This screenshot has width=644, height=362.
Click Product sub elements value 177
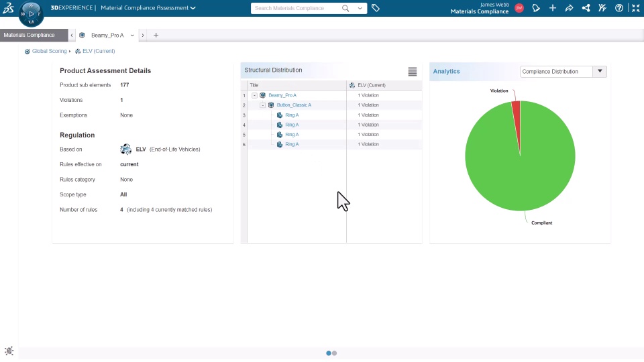point(125,85)
